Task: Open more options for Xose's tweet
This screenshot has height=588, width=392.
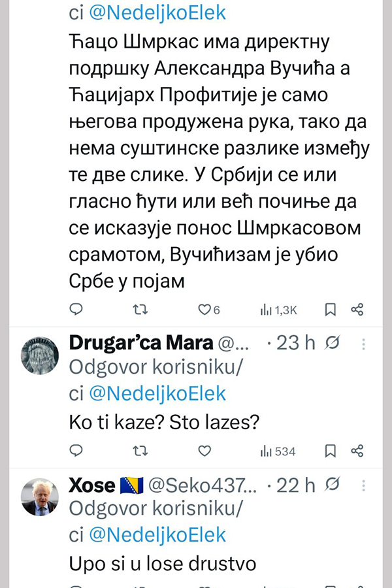Action: click(364, 485)
